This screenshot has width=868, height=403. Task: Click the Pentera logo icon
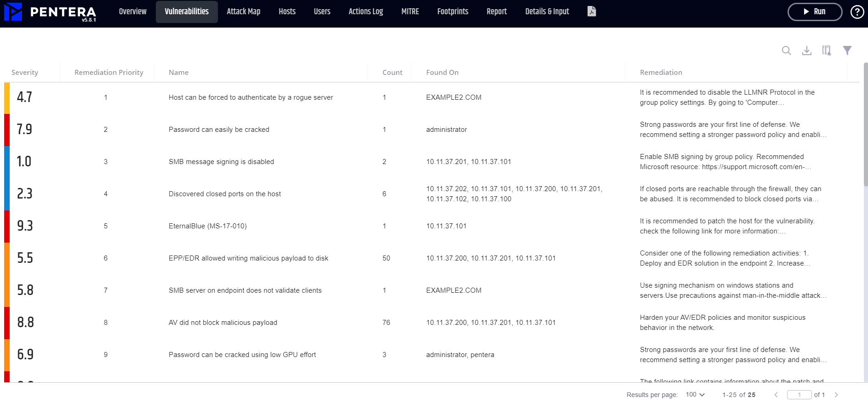pyautogui.click(x=13, y=12)
